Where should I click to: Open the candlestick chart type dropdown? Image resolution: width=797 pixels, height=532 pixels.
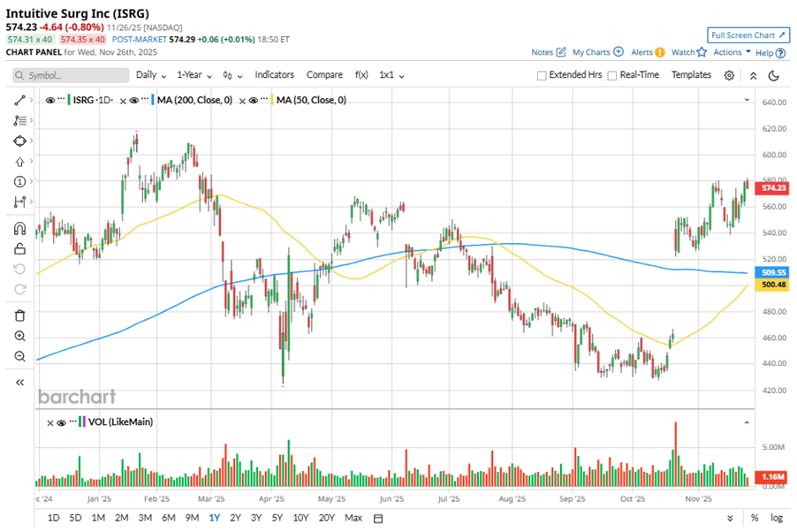232,75
